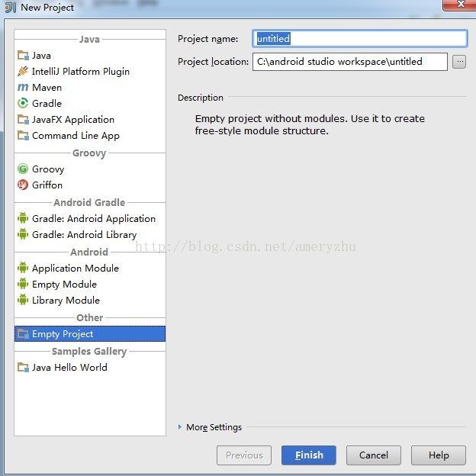Click the Command Line App icon
Image resolution: width=476 pixels, height=476 pixels.
click(x=23, y=135)
